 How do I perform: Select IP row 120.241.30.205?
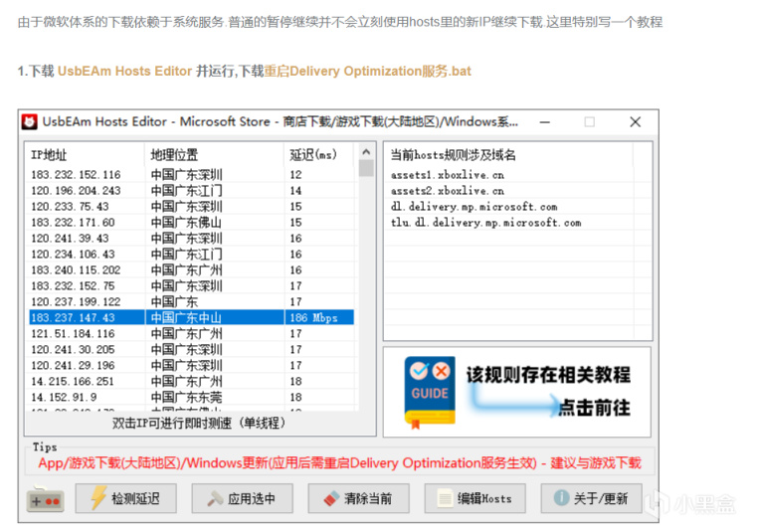pyautogui.click(x=191, y=349)
